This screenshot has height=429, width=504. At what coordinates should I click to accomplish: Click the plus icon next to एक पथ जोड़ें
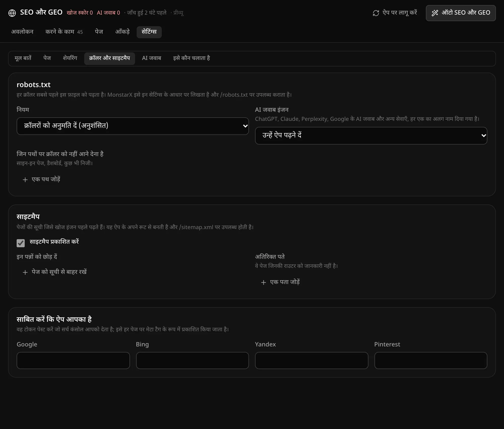[x=25, y=180]
